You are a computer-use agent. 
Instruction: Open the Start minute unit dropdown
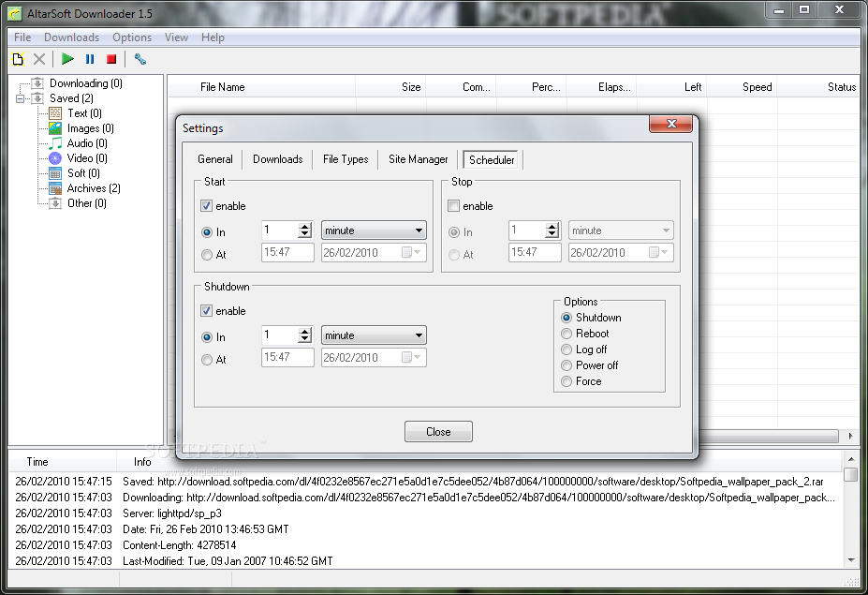pyautogui.click(x=374, y=231)
